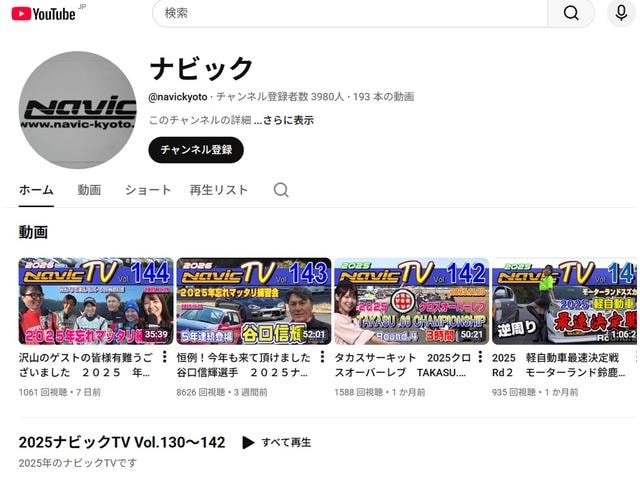Open Navic TV Vol.142 thumbnail
The image size is (640, 480).
click(x=411, y=301)
